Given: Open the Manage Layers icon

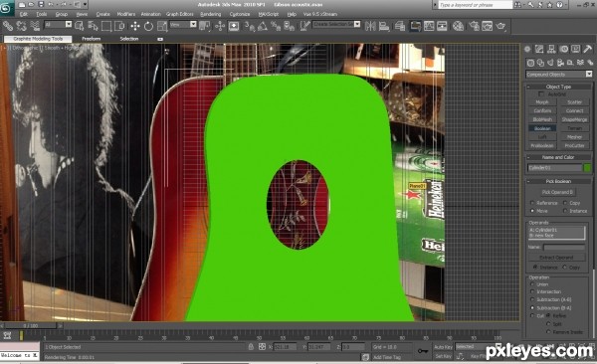Looking at the screenshot, I should [x=400, y=26].
